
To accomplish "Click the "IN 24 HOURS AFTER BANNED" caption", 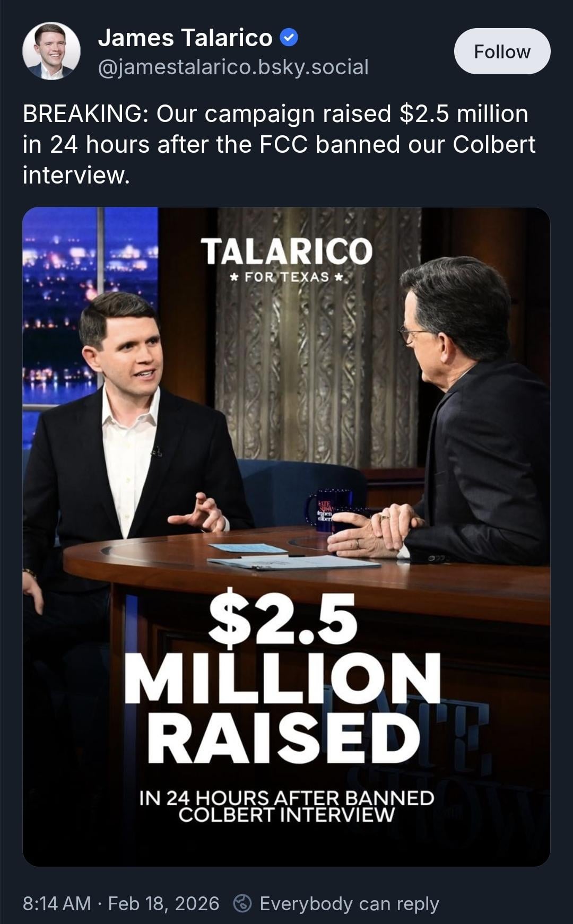I will pyautogui.click(x=286, y=798).
